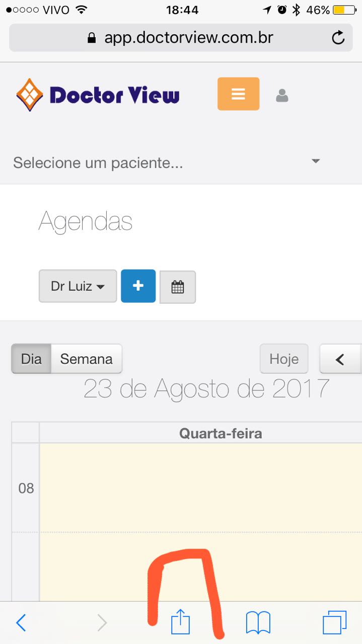Viewport: 362px width, 644px height.
Task: Jump to today with Hoje button
Action: pos(284,359)
